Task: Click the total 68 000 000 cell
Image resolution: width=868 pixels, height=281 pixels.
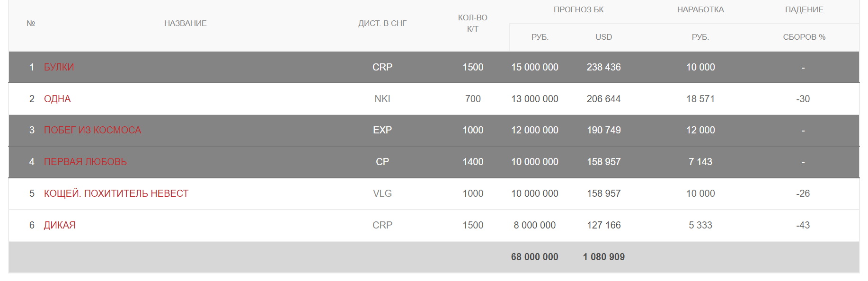Action: pyautogui.click(x=534, y=257)
